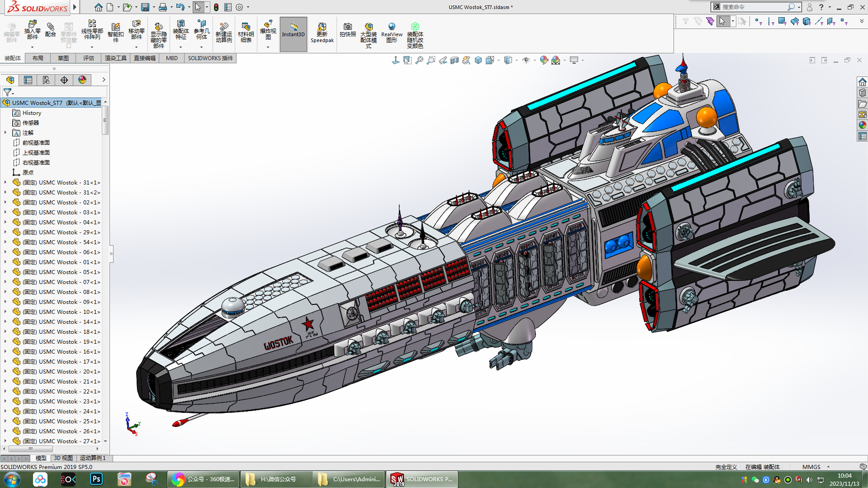Expand USMC Wostok - 10<1> component node

pyautogui.click(x=5, y=312)
